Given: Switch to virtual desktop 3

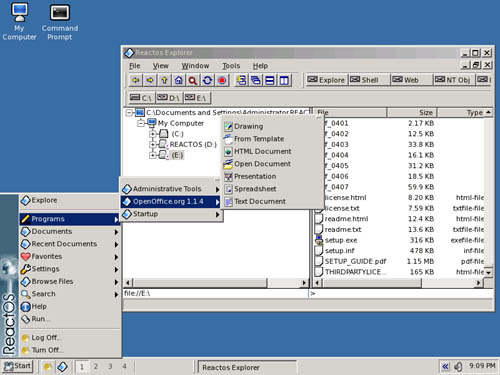Looking at the screenshot, I should [110, 366].
